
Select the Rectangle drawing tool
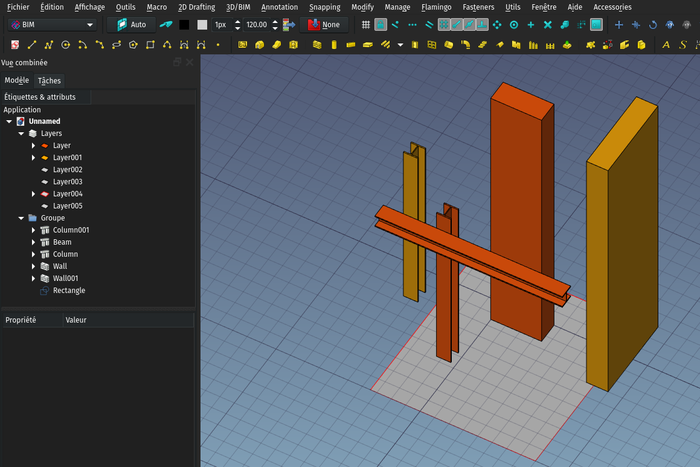coord(150,44)
